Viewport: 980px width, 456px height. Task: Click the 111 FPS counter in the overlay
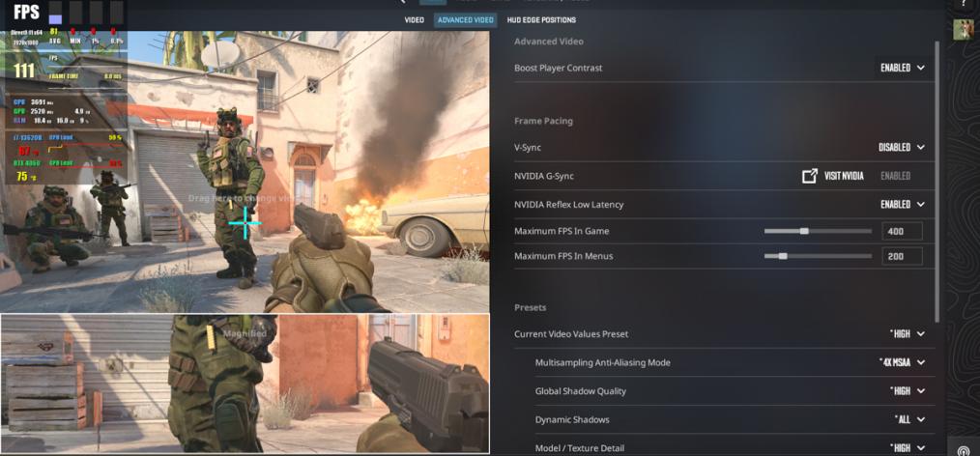pyautogui.click(x=24, y=71)
